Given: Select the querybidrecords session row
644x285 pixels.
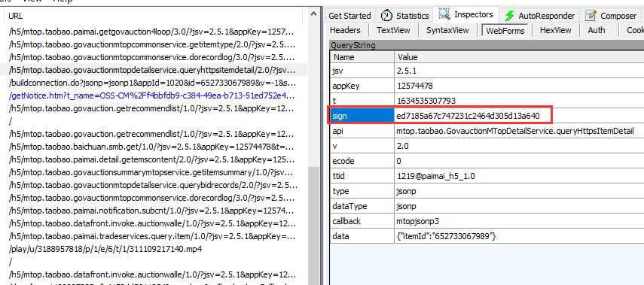Looking at the screenshot, I should pyautogui.click(x=154, y=185).
